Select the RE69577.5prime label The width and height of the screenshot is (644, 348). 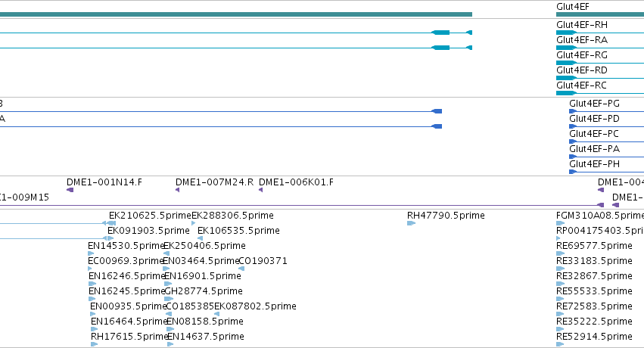coord(594,246)
